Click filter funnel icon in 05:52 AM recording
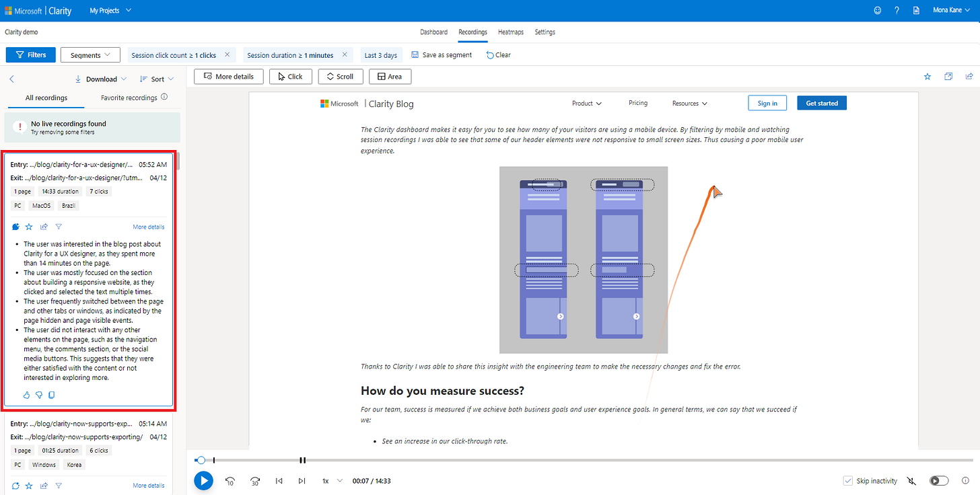 [x=59, y=227]
